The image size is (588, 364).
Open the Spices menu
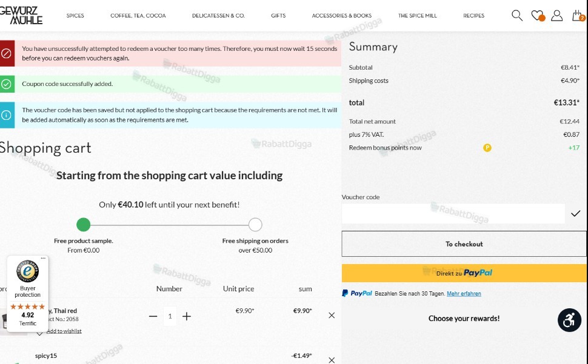click(75, 15)
